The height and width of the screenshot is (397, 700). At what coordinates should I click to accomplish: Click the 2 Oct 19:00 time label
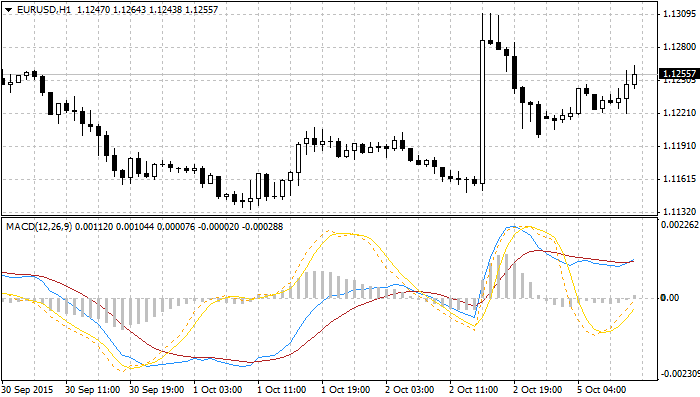point(538,390)
